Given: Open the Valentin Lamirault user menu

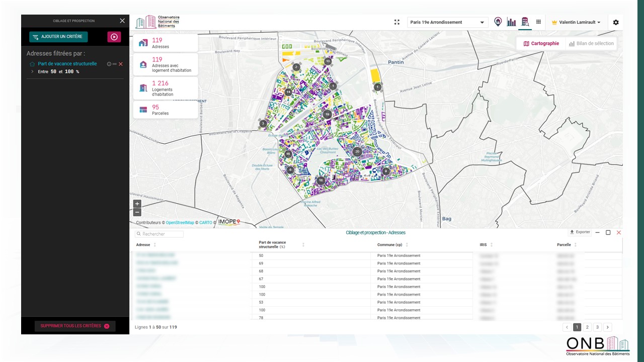Looking at the screenshot, I should [x=576, y=22].
